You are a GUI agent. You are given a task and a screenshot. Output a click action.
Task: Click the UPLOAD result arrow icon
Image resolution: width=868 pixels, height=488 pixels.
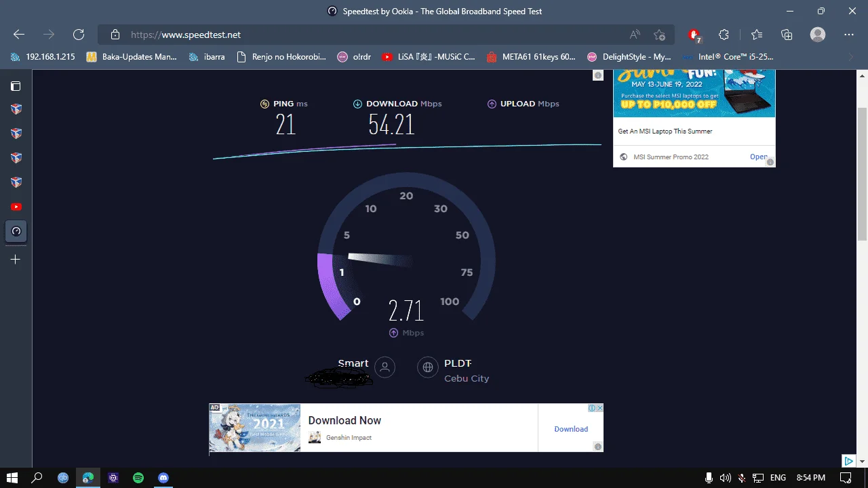492,104
